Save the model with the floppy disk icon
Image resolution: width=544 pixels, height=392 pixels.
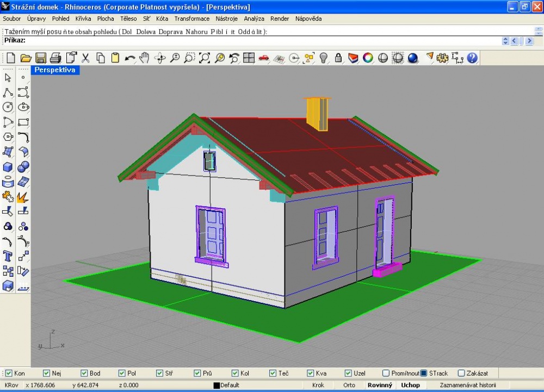pos(41,58)
